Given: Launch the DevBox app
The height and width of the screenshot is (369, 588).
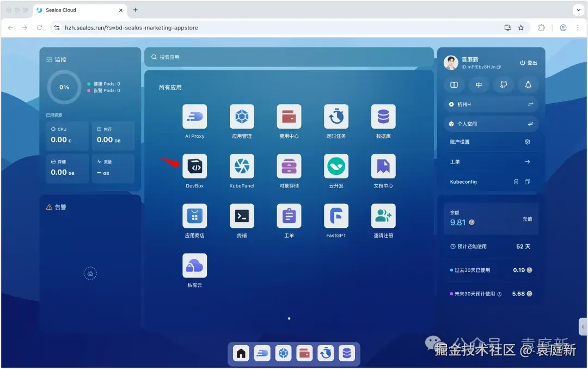Looking at the screenshot, I should tap(194, 166).
